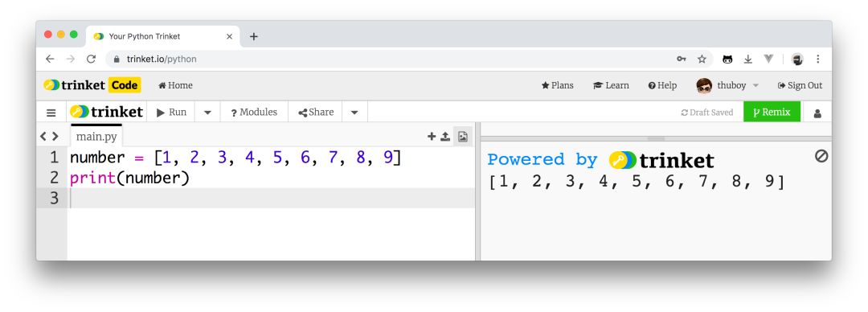This screenshot has width=868, height=312.
Task: Open the Help menu
Action: [x=662, y=85]
